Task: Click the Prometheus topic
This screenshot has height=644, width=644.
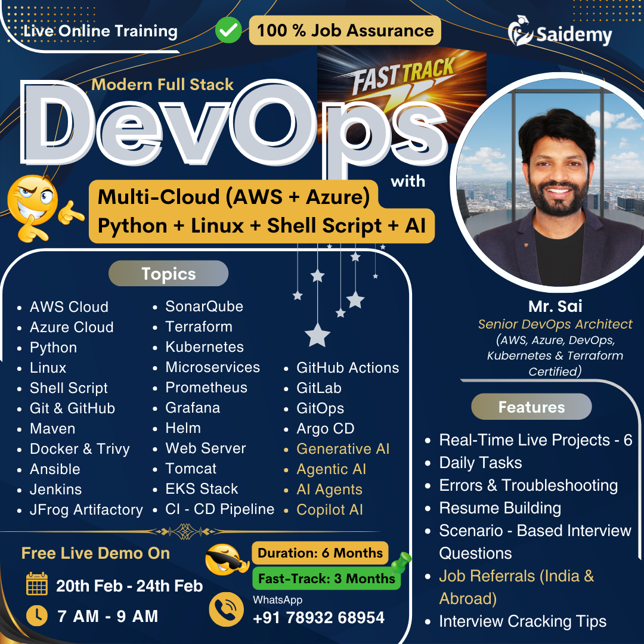Action: tap(206, 388)
